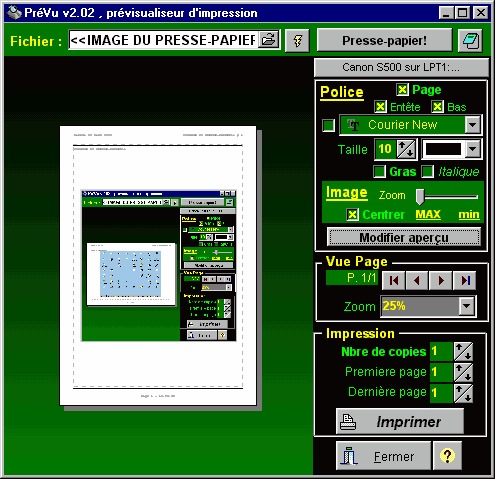Viewport: 495px width, 479px height.
Task: Click the lightning bolt refresh icon
Action: 297,41
